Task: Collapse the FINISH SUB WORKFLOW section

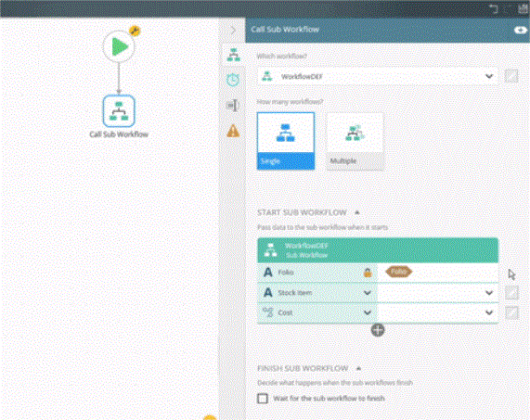Action: [358, 369]
